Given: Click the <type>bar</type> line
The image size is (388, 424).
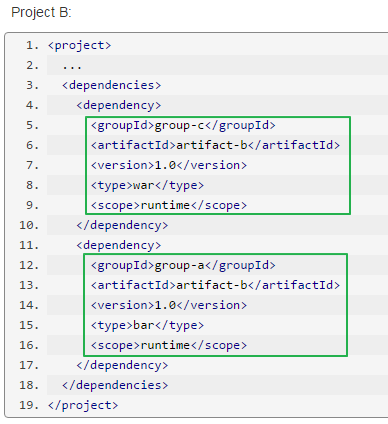Looking at the screenshot, I should click(147, 325).
